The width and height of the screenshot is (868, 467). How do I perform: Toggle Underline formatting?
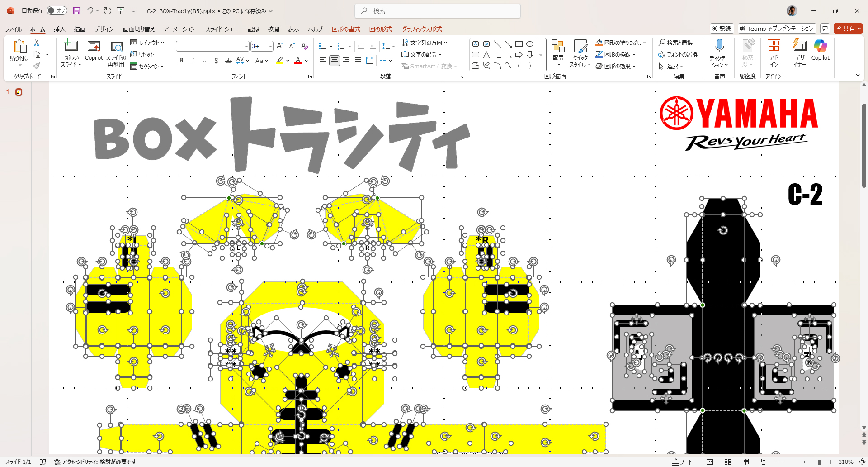204,61
